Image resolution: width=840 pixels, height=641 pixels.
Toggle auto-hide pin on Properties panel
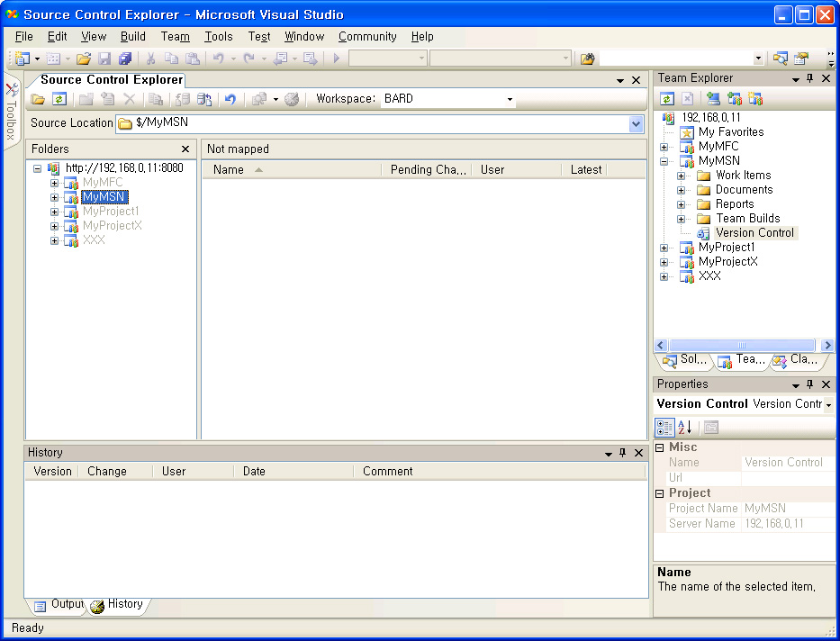pos(810,384)
